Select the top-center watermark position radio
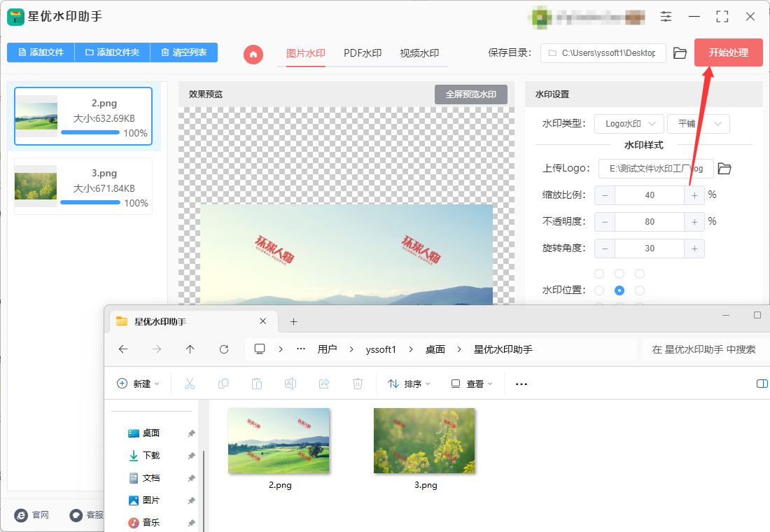 point(619,274)
